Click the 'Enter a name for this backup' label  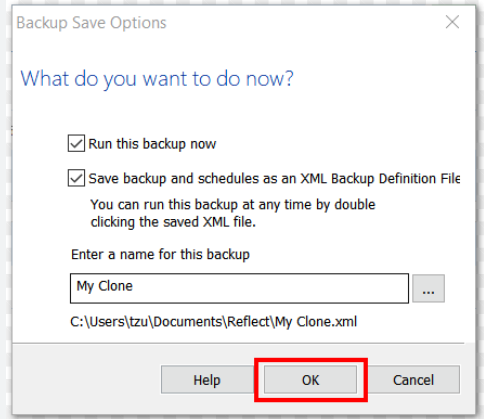(160, 255)
